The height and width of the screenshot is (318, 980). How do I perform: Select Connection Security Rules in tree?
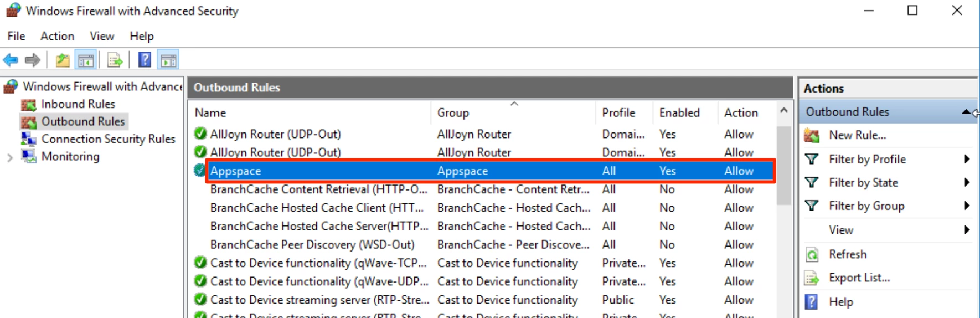tap(108, 139)
